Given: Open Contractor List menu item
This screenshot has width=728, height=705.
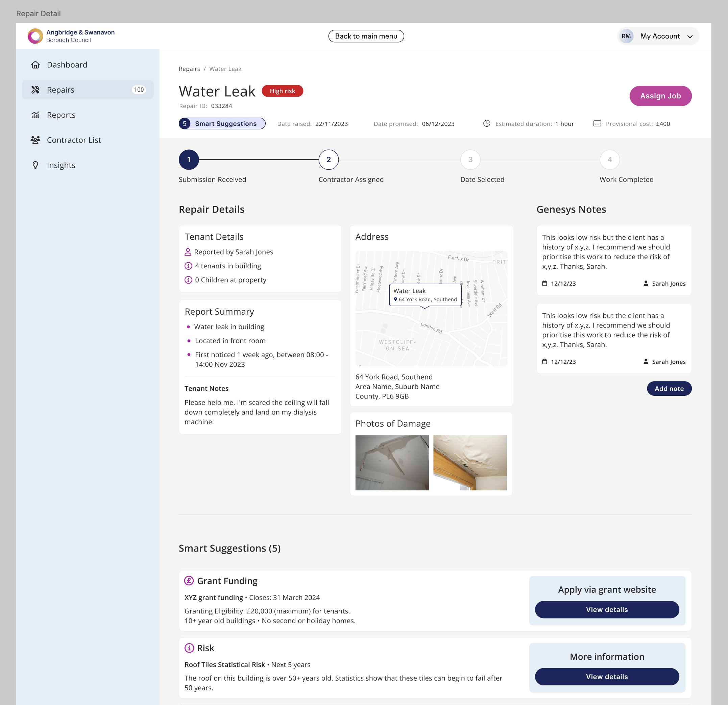Looking at the screenshot, I should click(74, 140).
